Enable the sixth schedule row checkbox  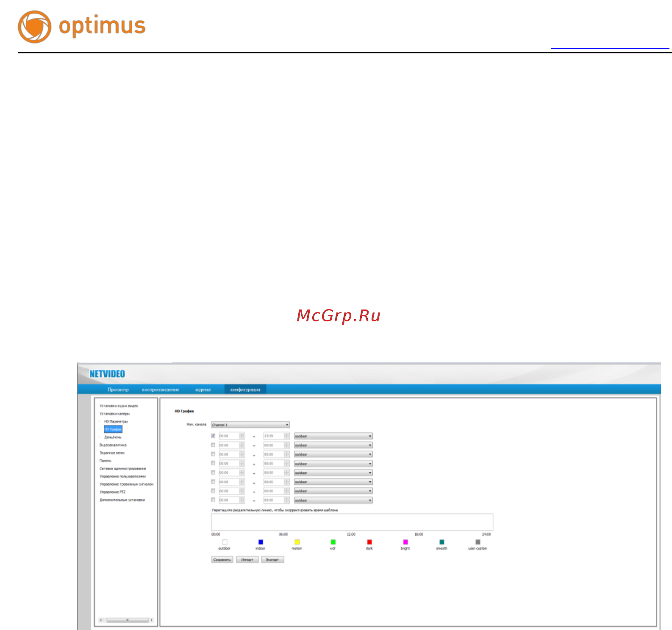pyautogui.click(x=213, y=481)
